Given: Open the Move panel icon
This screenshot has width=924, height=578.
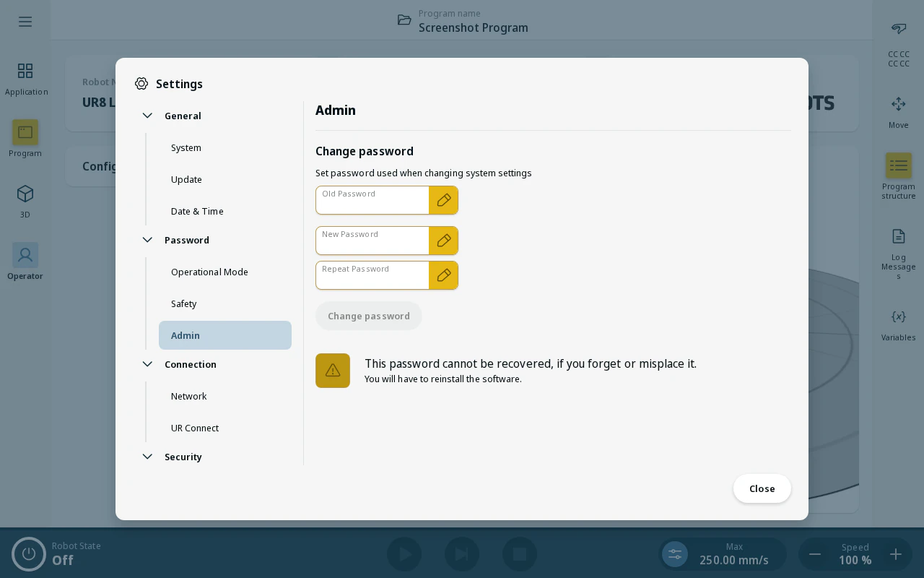Looking at the screenshot, I should (899, 104).
